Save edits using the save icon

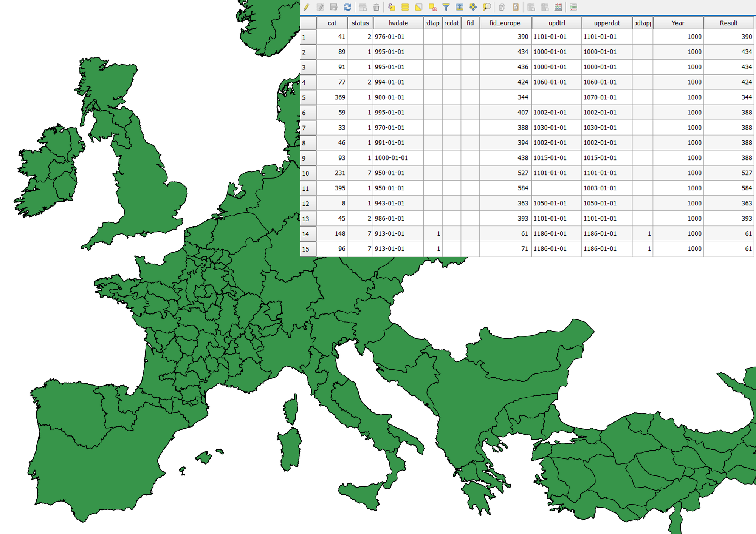[334, 7]
